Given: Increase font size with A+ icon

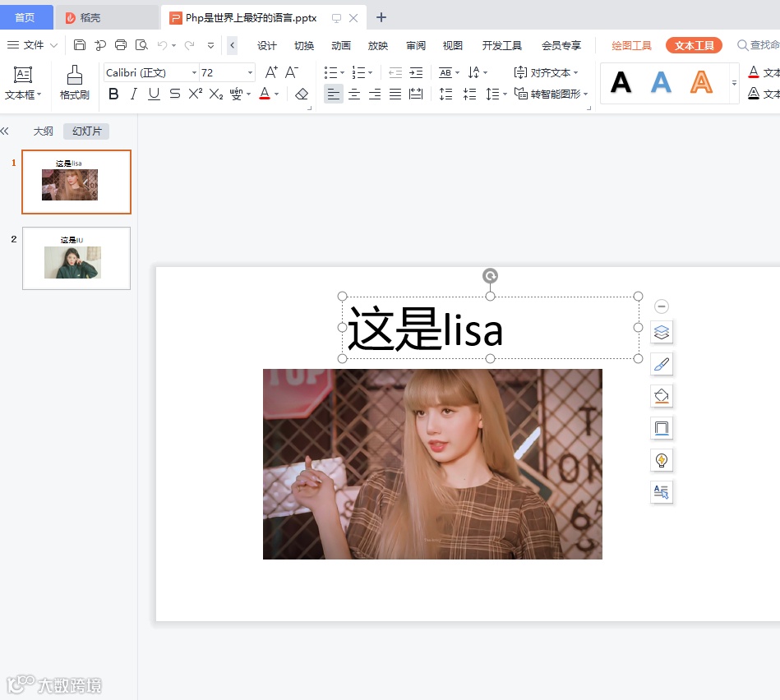Looking at the screenshot, I should tap(271, 72).
